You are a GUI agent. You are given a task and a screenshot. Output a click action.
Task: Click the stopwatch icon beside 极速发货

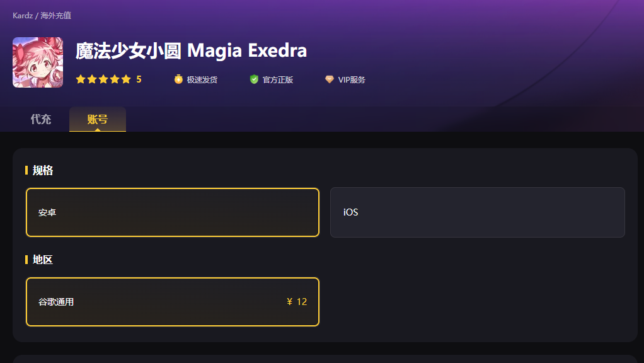pos(178,79)
